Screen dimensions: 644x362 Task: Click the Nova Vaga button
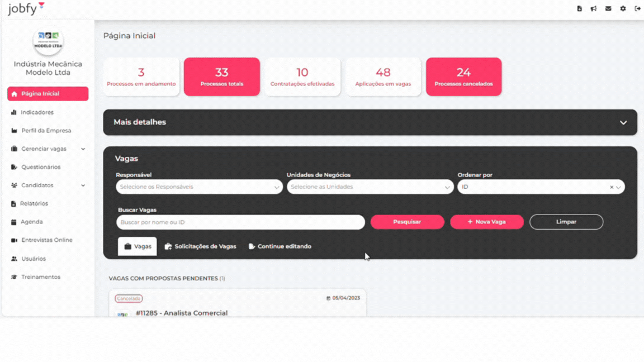click(x=486, y=222)
